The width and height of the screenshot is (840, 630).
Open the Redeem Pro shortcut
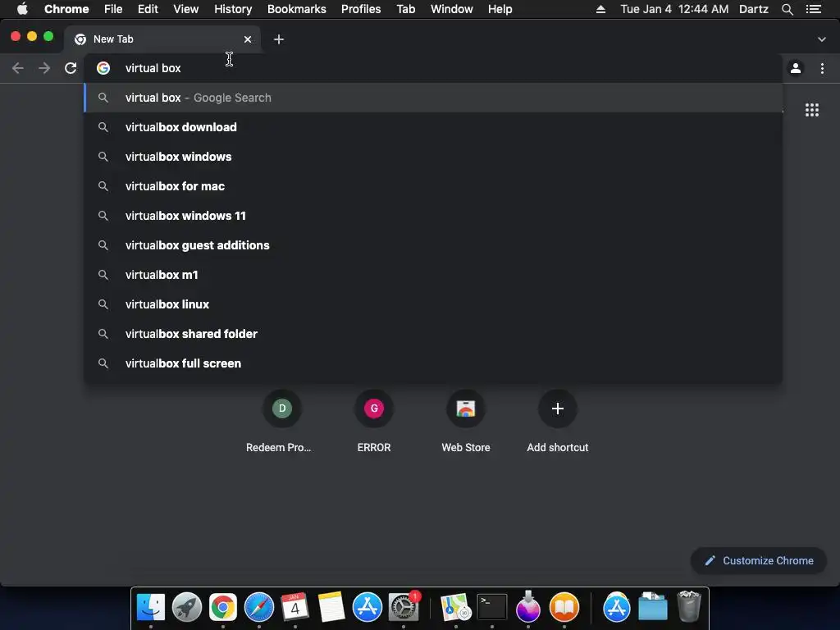(282, 409)
